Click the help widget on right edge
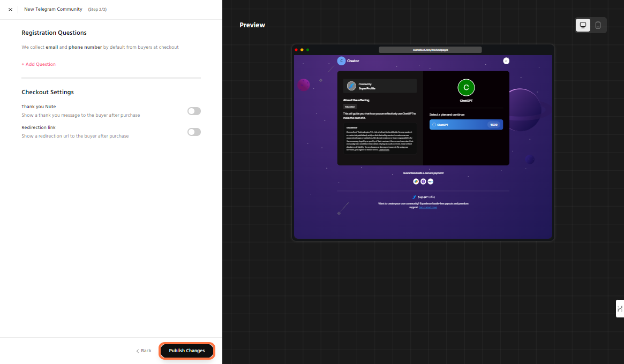This screenshot has height=364, width=624. (x=620, y=308)
